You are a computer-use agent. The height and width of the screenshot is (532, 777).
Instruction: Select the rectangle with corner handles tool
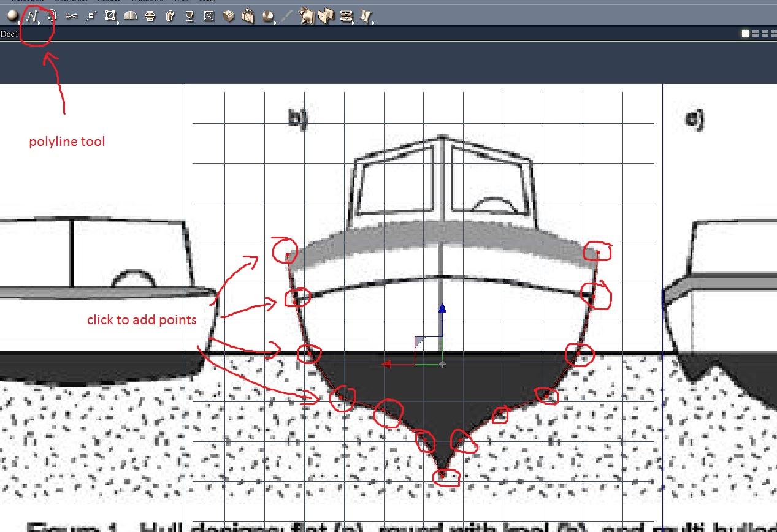coord(110,16)
